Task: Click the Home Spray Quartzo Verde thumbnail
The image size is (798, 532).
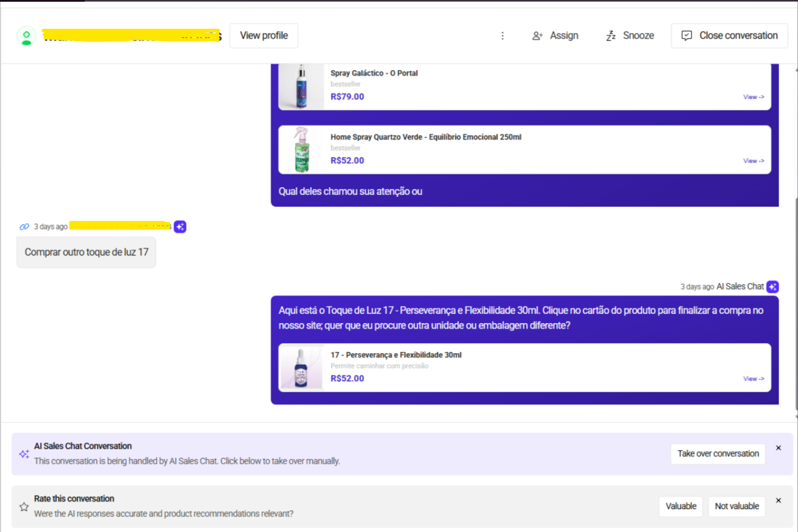Action: [301, 150]
